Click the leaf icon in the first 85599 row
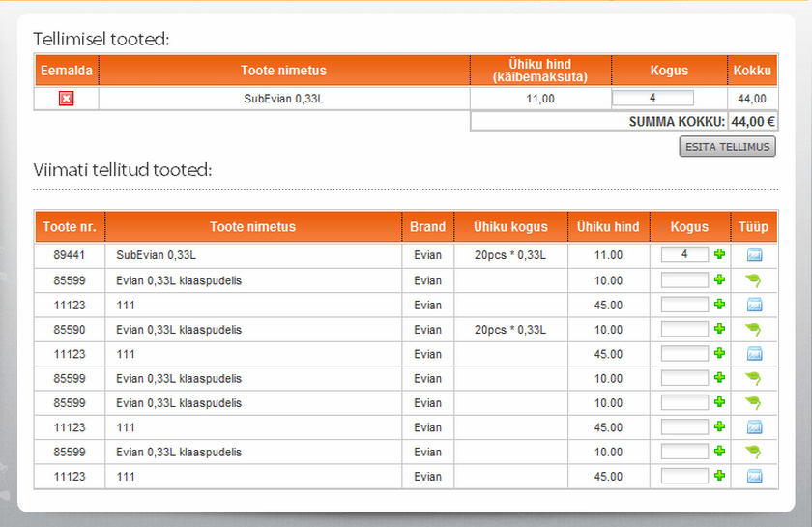The height and width of the screenshot is (527, 812). click(x=753, y=280)
